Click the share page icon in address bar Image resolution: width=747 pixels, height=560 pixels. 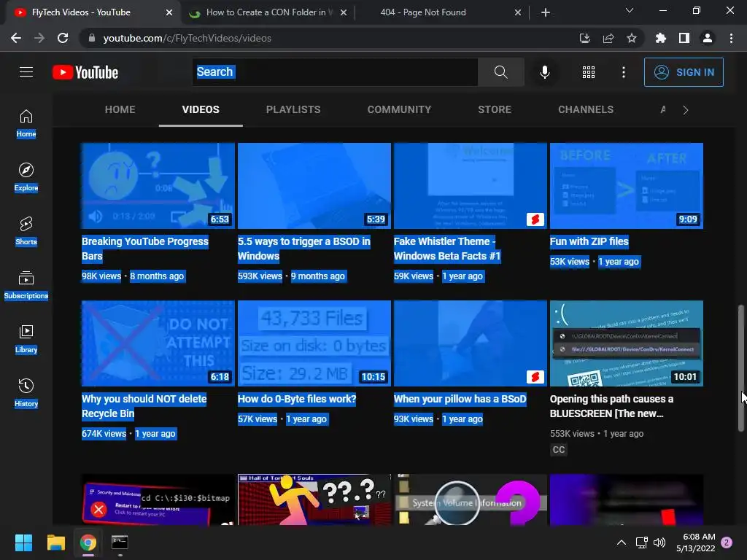tap(608, 38)
